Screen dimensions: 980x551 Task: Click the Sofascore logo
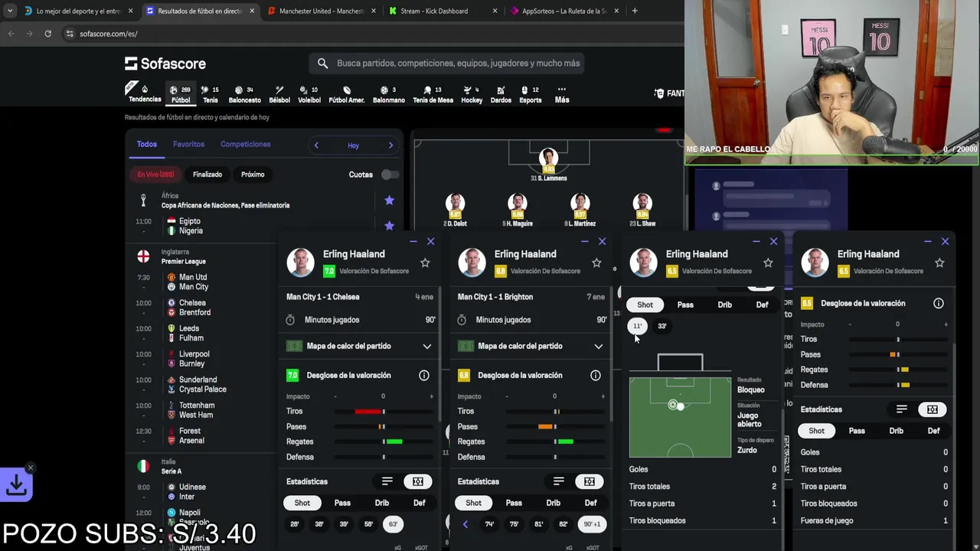(x=165, y=64)
